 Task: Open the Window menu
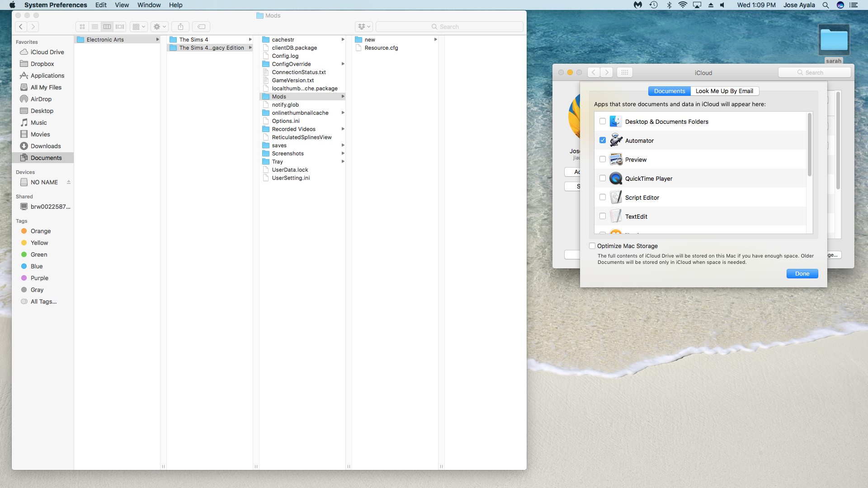149,5
